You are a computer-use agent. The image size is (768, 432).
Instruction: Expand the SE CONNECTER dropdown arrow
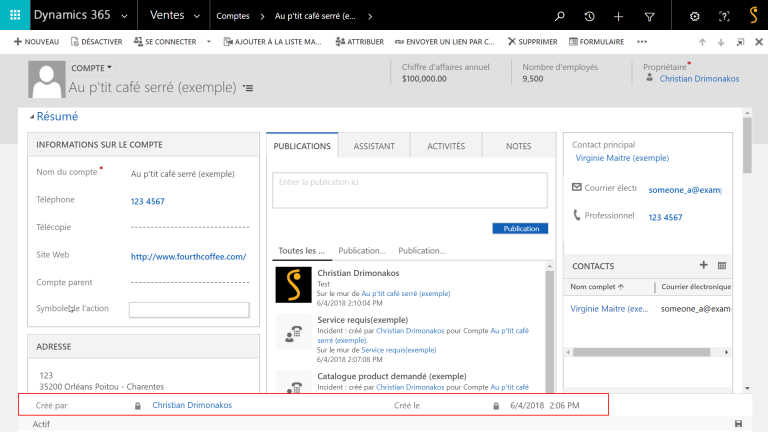click(209, 42)
